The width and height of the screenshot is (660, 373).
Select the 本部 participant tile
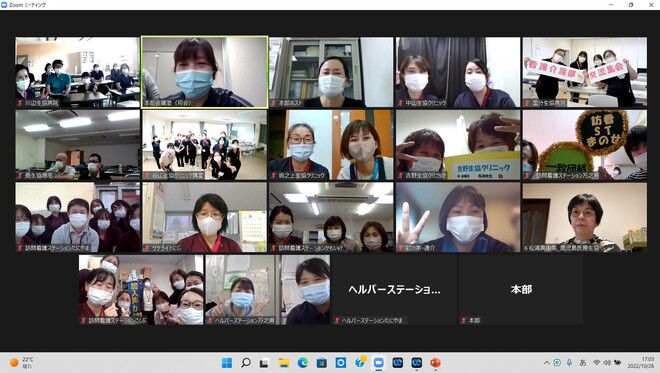click(x=521, y=290)
